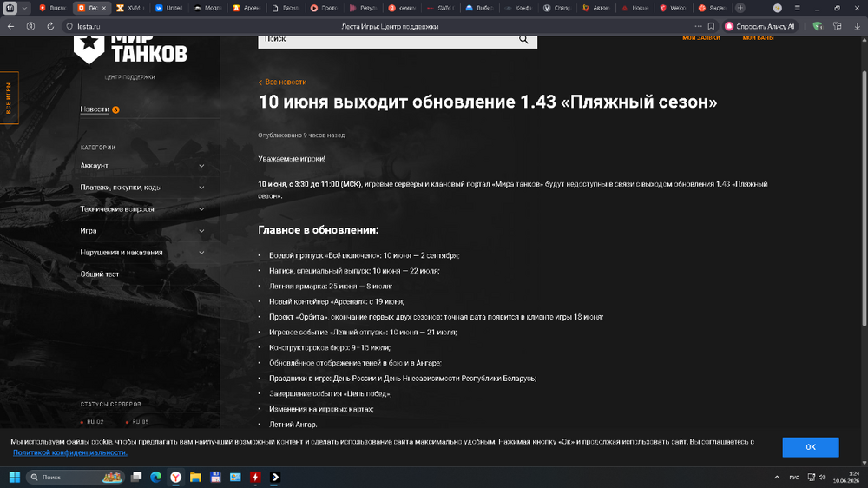Image resolution: width=868 pixels, height=488 pixels.
Task: Open the three-dot page options menu
Action: click(x=698, y=27)
